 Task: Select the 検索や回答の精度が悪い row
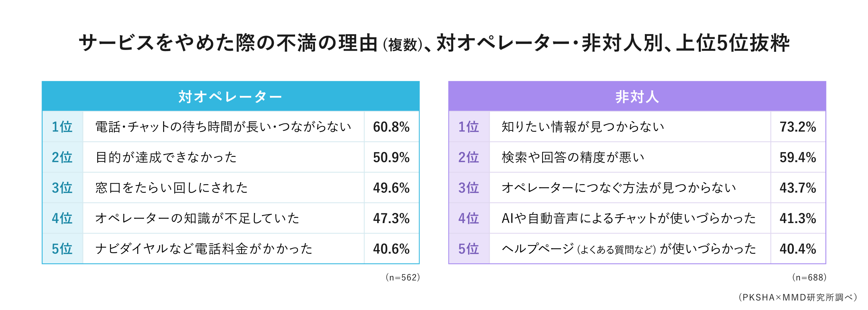pyautogui.click(x=637, y=157)
